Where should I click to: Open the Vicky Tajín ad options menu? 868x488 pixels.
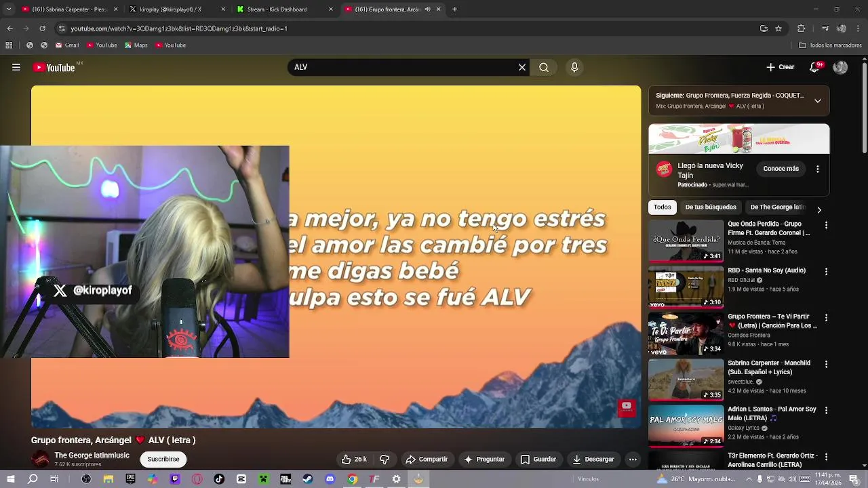(818, 169)
